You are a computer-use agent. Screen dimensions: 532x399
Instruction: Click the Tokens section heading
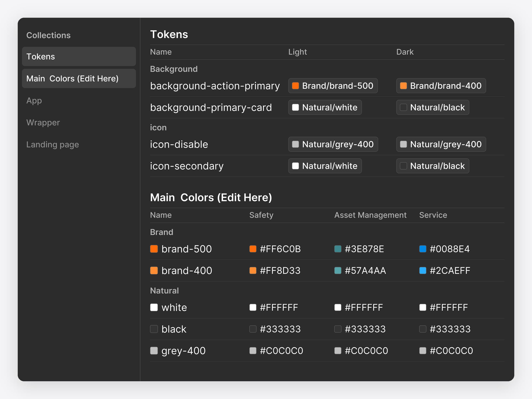click(x=169, y=34)
